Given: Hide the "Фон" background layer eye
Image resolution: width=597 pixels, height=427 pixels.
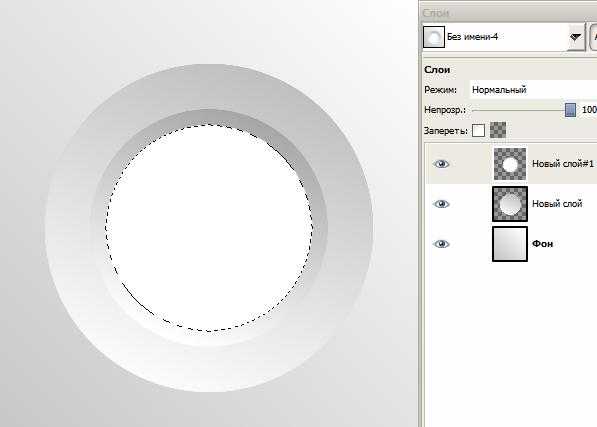Looking at the screenshot, I should click(441, 244).
